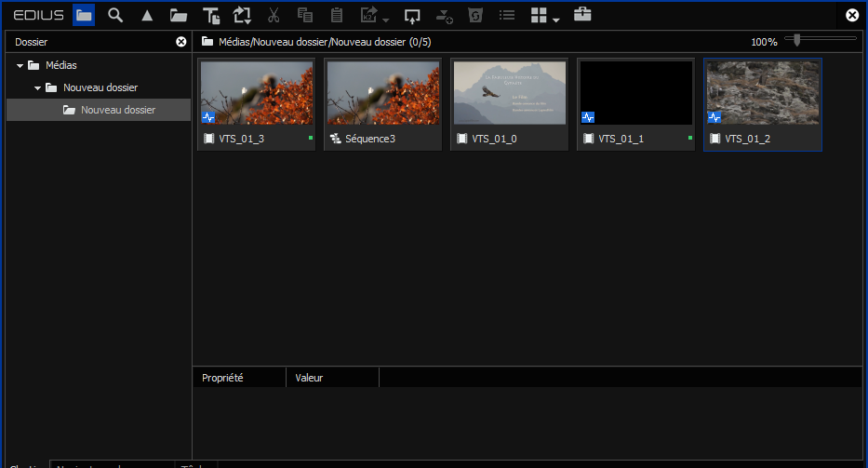The image size is (868, 468).
Task: Adjust the thumbnail zoom slider
Action: click(797, 39)
